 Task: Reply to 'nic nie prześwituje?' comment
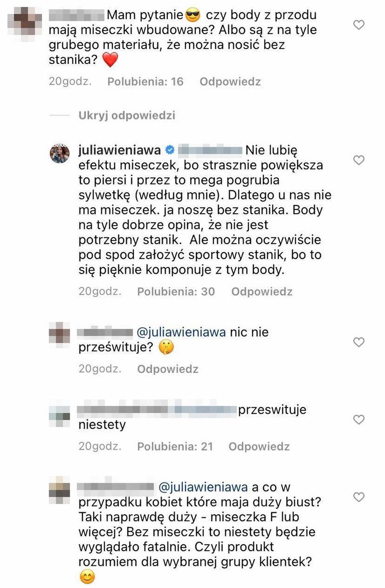(x=167, y=369)
